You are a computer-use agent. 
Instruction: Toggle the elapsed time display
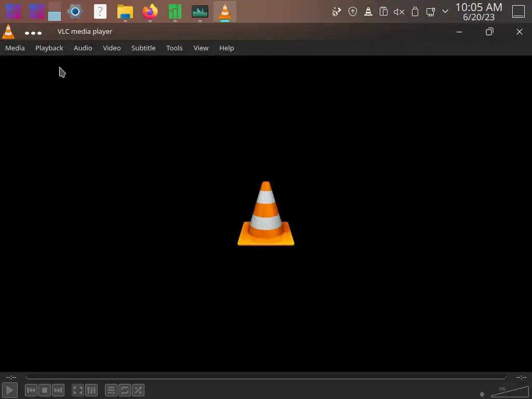coord(11,377)
